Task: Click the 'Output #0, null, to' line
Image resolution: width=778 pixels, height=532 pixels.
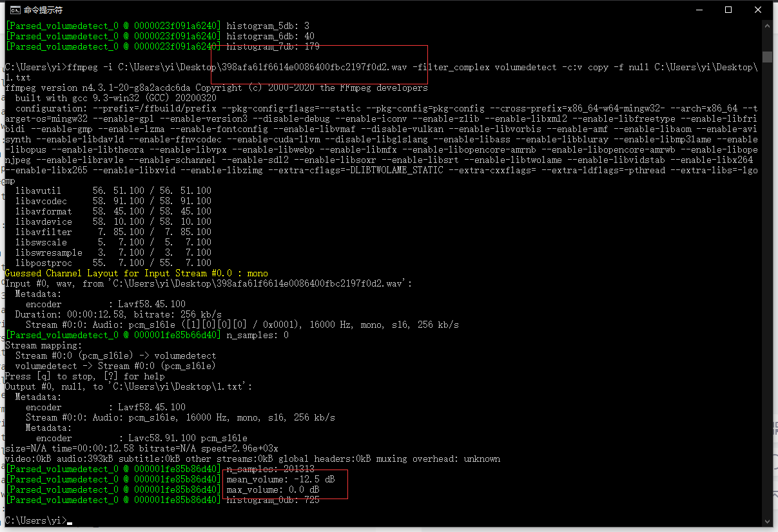Action: point(128,386)
